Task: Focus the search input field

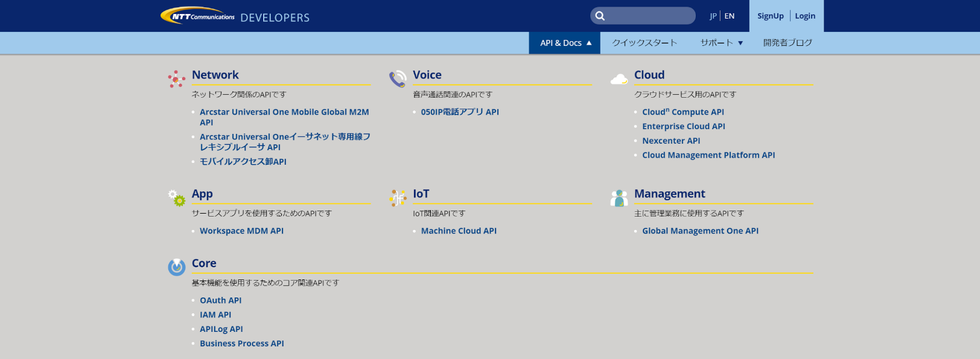Action: 649,16
